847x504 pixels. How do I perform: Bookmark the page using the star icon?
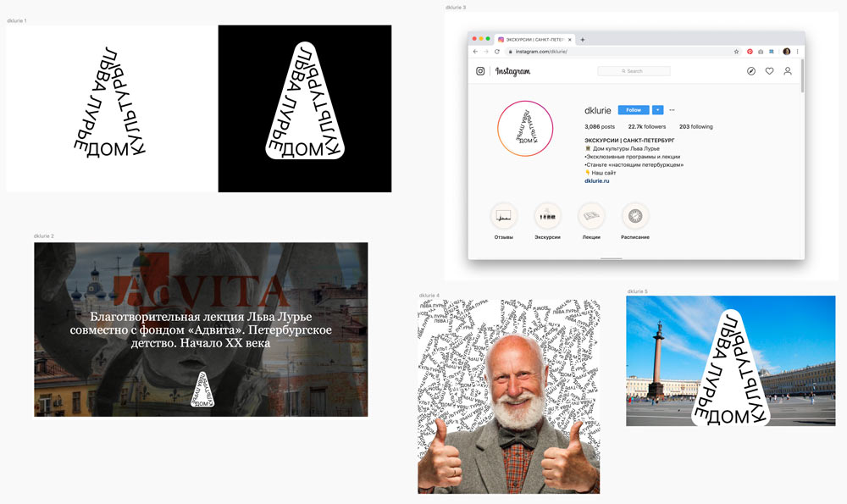point(737,52)
